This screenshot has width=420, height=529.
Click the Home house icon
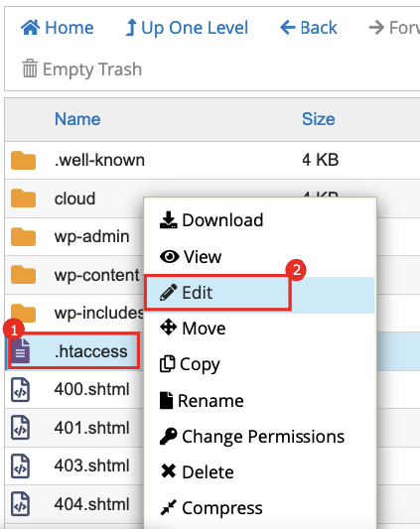point(31,28)
